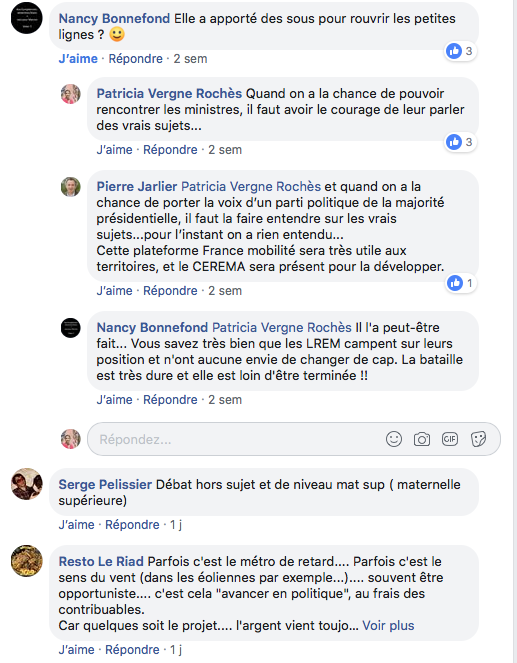Reply to Resto Le Riad's comment
The image size is (517, 663).
(x=132, y=650)
